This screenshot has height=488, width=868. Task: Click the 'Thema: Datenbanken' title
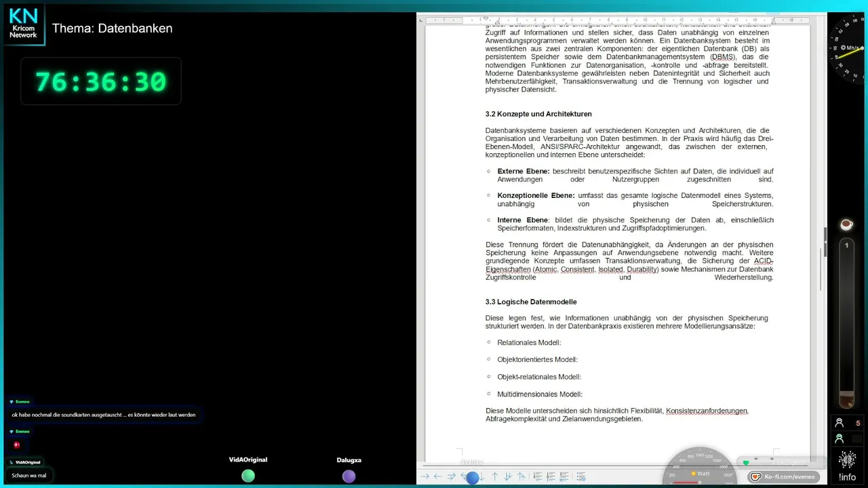click(x=113, y=28)
